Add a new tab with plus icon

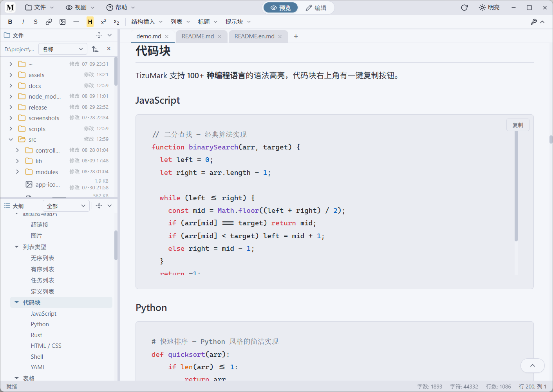pos(296,36)
